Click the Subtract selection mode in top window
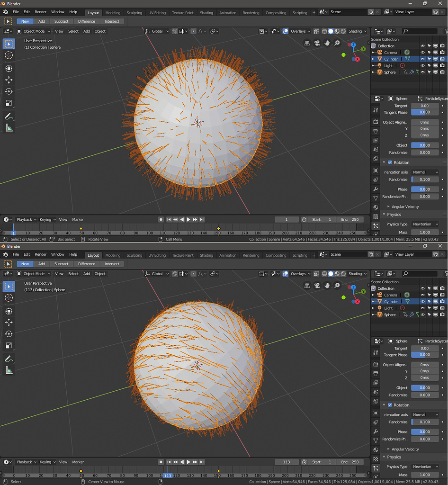The width and height of the screenshot is (448, 485). pos(61,21)
